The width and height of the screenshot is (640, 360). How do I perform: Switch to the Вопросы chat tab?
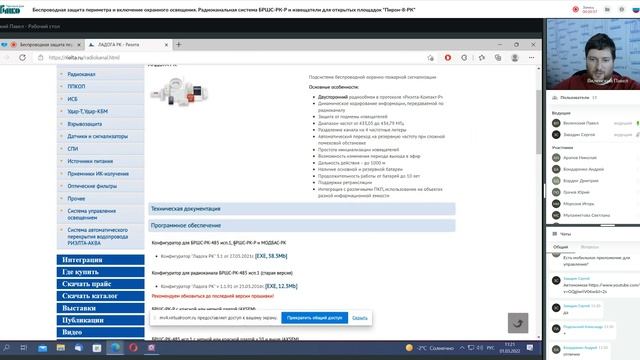(589, 247)
